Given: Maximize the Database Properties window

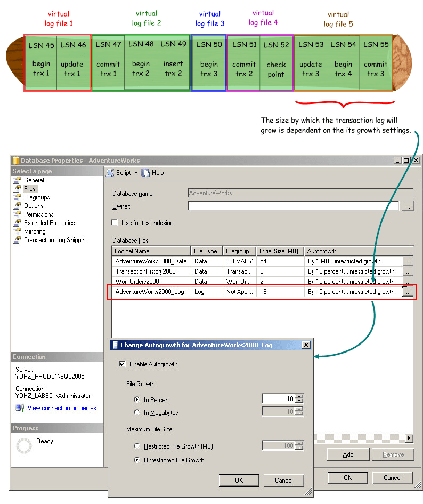Looking at the screenshot, I should point(406,161).
